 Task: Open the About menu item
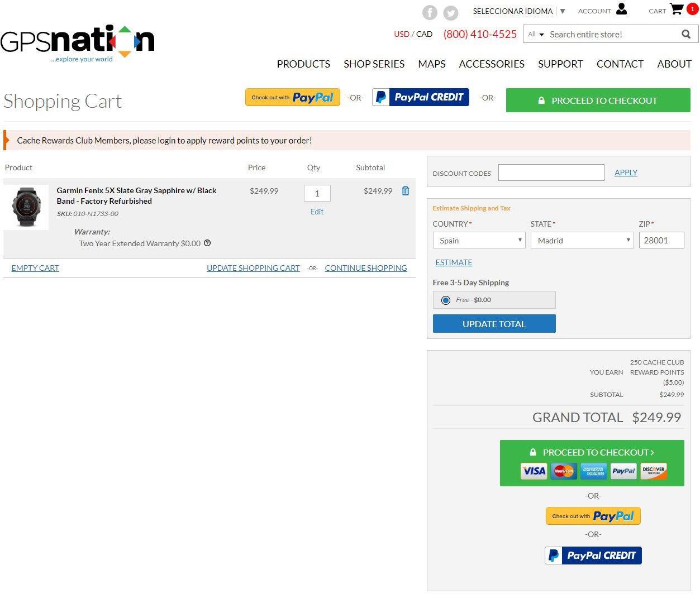coord(674,64)
